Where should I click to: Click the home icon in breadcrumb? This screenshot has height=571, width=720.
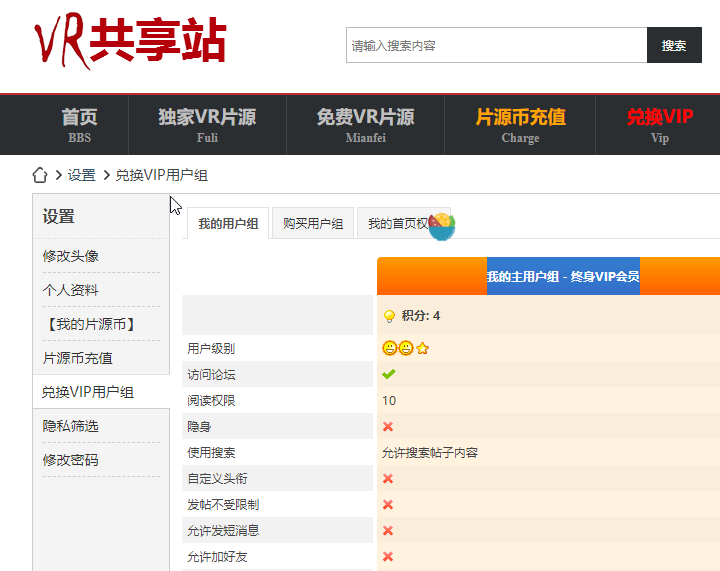[40, 175]
